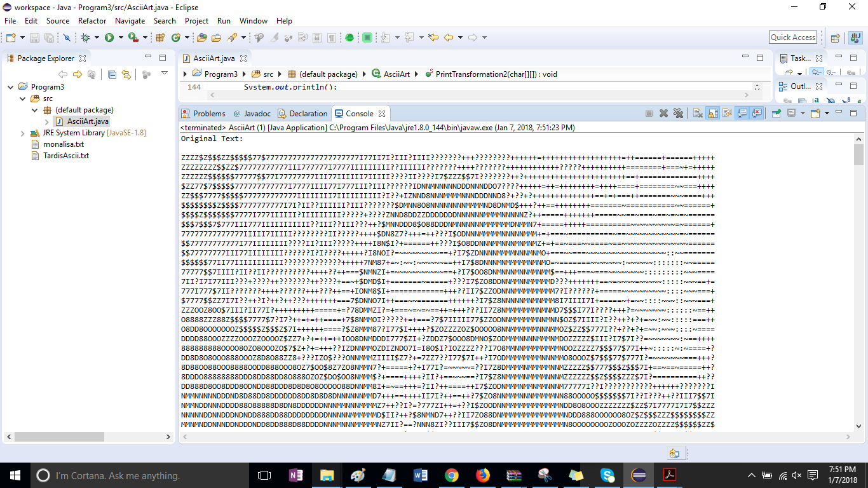The height and width of the screenshot is (488, 868).
Task: Expand the JRE System Library node
Action: pos(22,133)
